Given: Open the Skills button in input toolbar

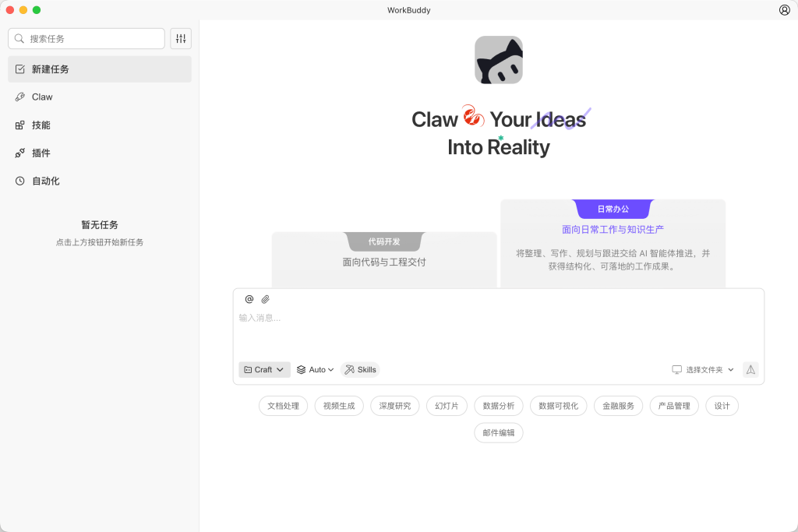Looking at the screenshot, I should tap(360, 370).
